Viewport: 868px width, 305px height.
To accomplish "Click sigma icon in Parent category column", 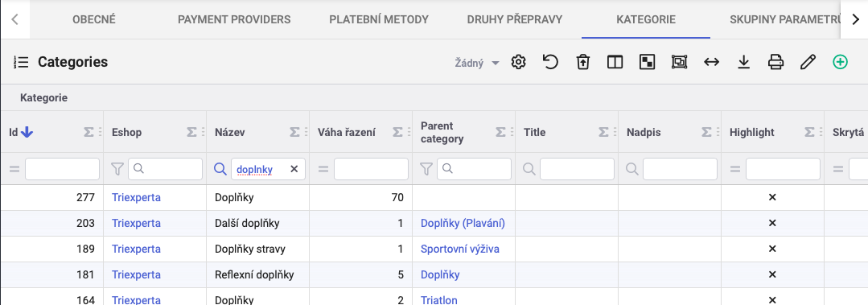I will [500, 132].
